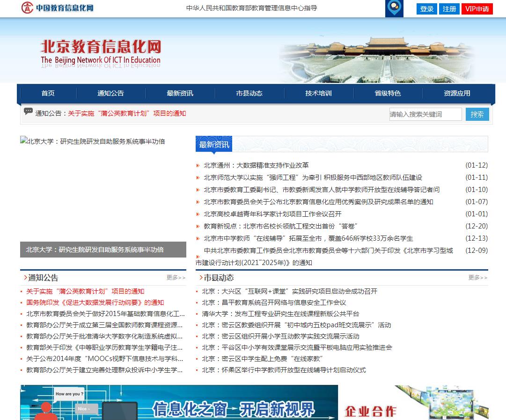Click the blue chat bubble icon
This screenshot has width=506, height=420.
[x=394, y=8]
